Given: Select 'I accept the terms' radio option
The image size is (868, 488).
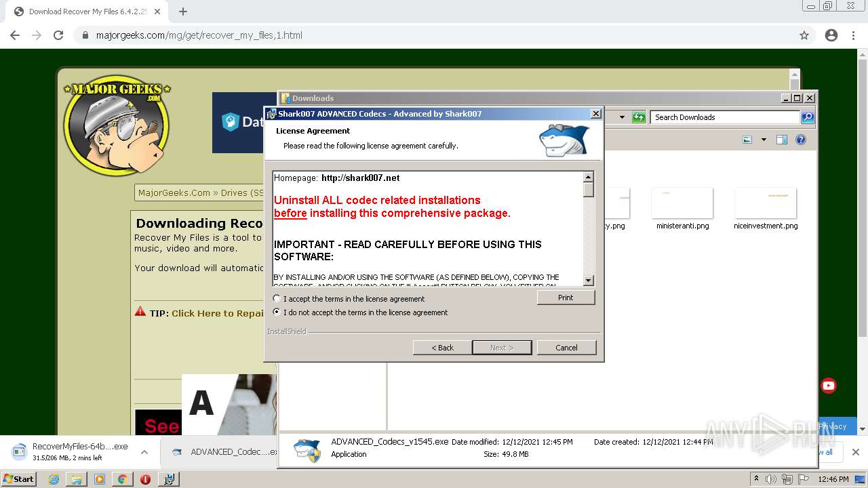Looking at the screenshot, I should pos(276,299).
